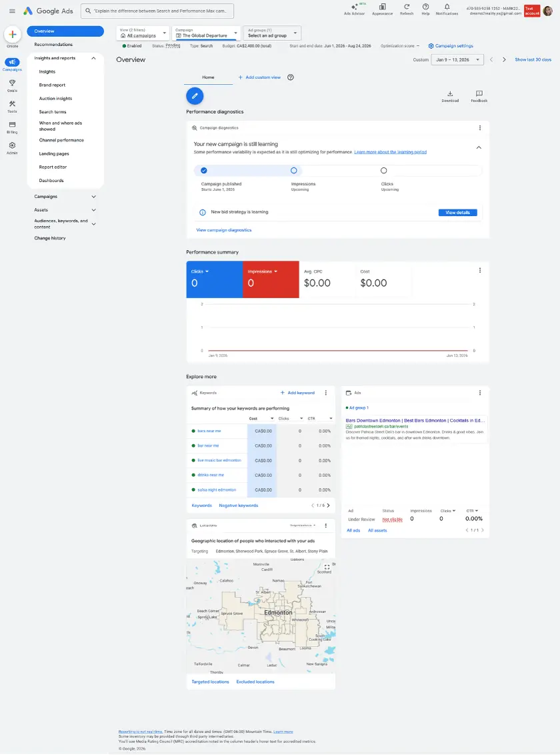Screen dimensions: 560x755
Task: Click the top search input field
Action: pyautogui.click(x=157, y=11)
